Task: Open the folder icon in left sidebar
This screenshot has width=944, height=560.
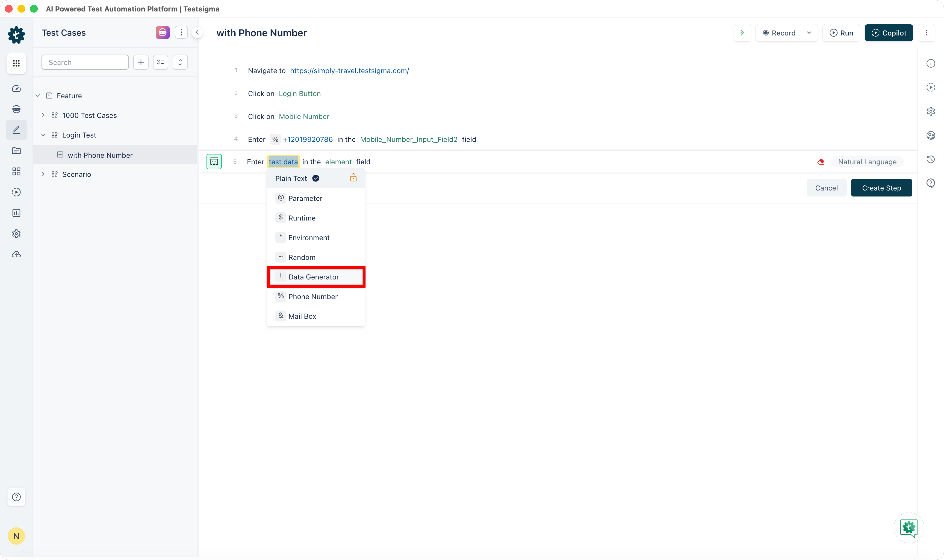Action: pyautogui.click(x=16, y=151)
